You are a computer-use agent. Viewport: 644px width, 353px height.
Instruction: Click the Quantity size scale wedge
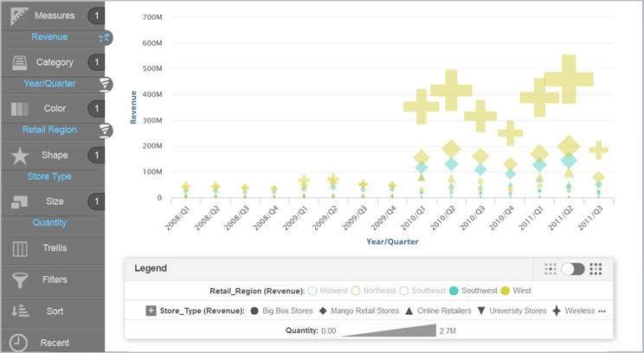coord(389,330)
